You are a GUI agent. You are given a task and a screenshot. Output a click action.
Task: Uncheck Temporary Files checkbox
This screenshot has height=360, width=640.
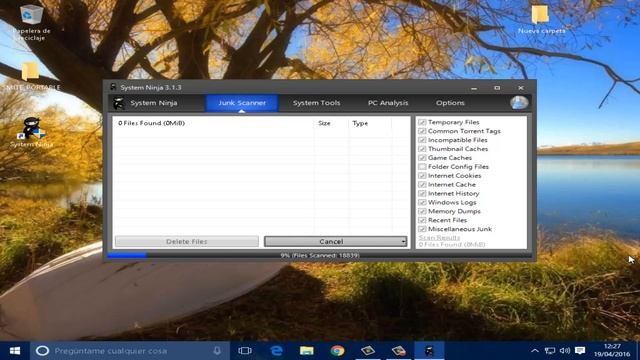pyautogui.click(x=422, y=122)
